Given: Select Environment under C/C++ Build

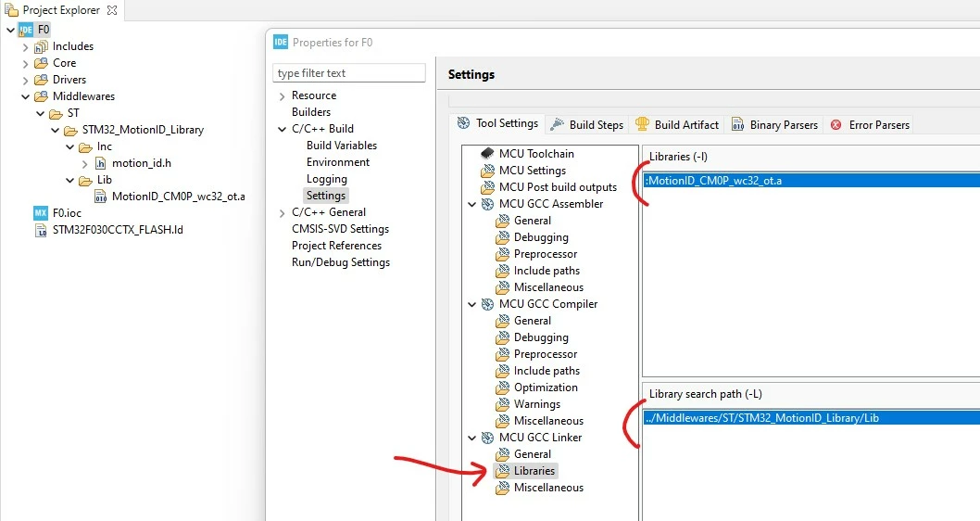Looking at the screenshot, I should point(338,162).
